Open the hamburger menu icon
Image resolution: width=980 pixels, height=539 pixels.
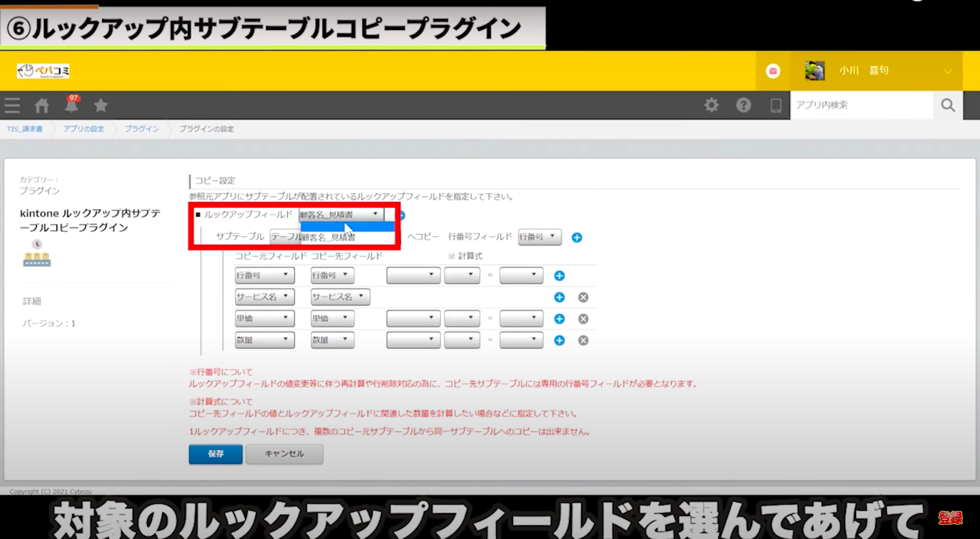(x=12, y=105)
